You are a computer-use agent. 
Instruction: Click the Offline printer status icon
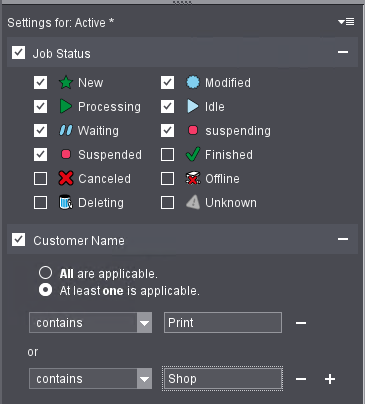tap(193, 178)
